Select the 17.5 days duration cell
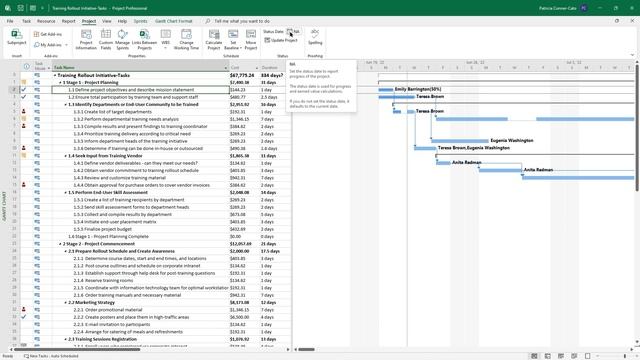This screenshot has height=360, width=640. [276, 251]
